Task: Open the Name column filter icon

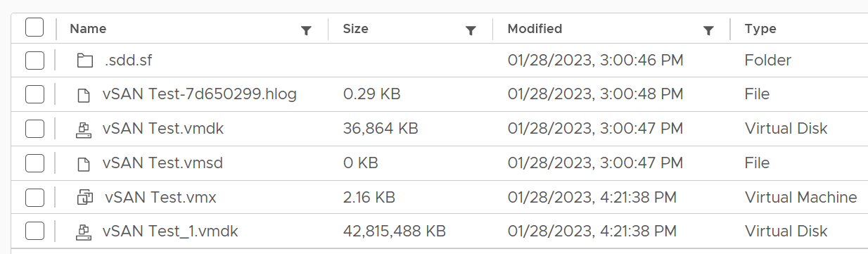Action: tap(306, 30)
